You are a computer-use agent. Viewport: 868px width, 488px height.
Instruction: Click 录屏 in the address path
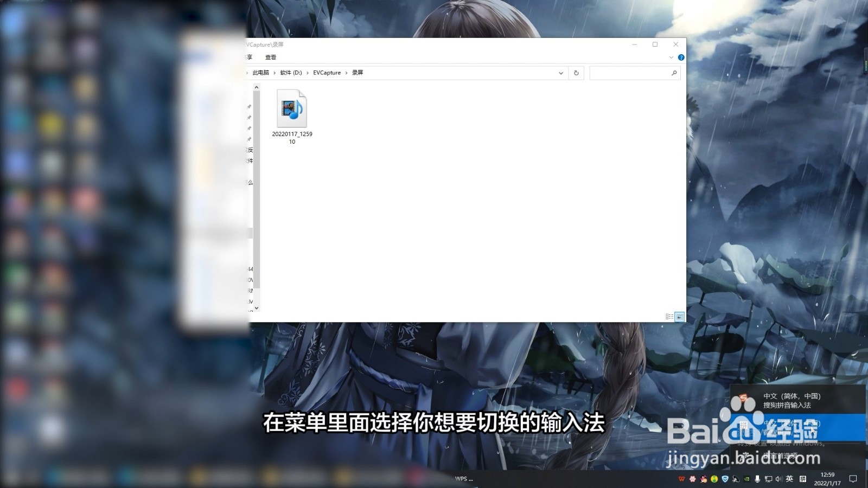point(358,73)
